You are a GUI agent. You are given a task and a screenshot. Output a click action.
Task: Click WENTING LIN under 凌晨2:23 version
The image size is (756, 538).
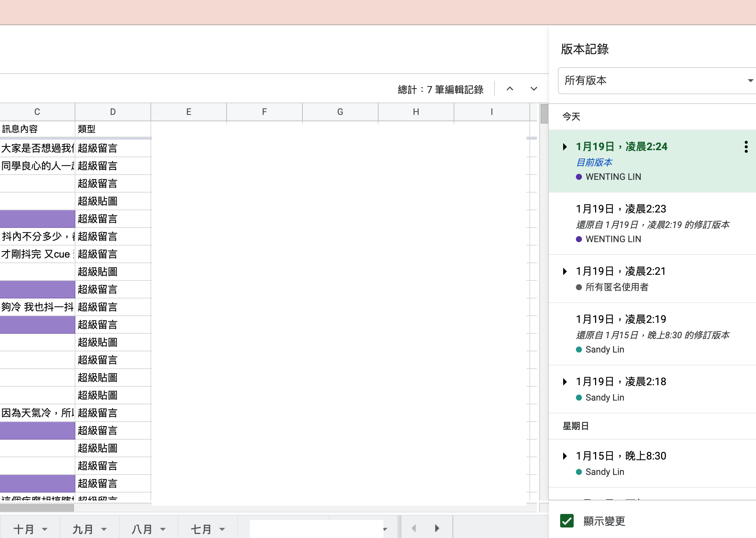pyautogui.click(x=613, y=239)
